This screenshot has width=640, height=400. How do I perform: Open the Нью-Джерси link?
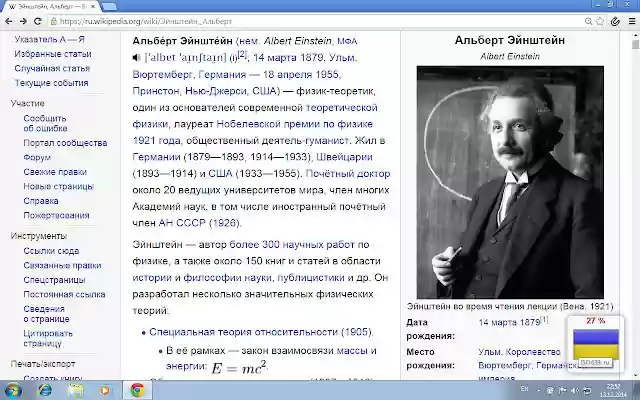[x=216, y=91]
